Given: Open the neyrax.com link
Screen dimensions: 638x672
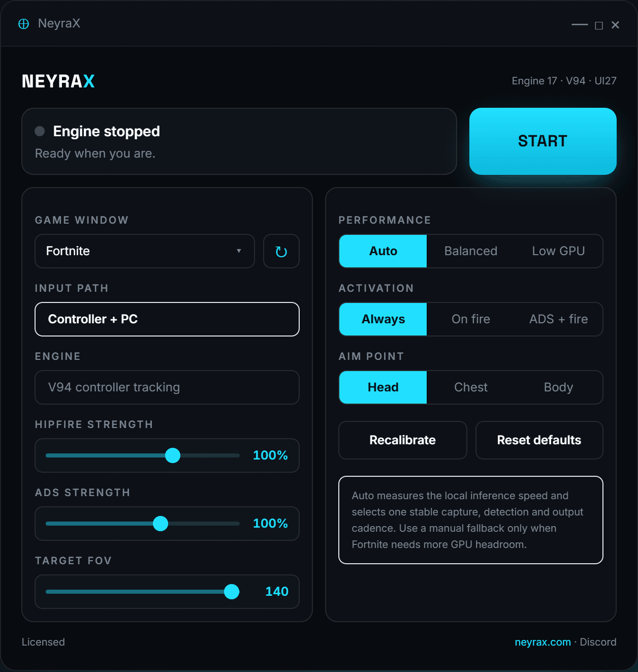Looking at the screenshot, I should pos(543,642).
